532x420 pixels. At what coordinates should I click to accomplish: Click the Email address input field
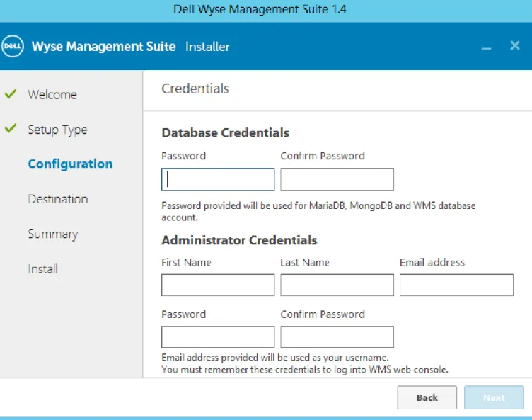(456, 285)
